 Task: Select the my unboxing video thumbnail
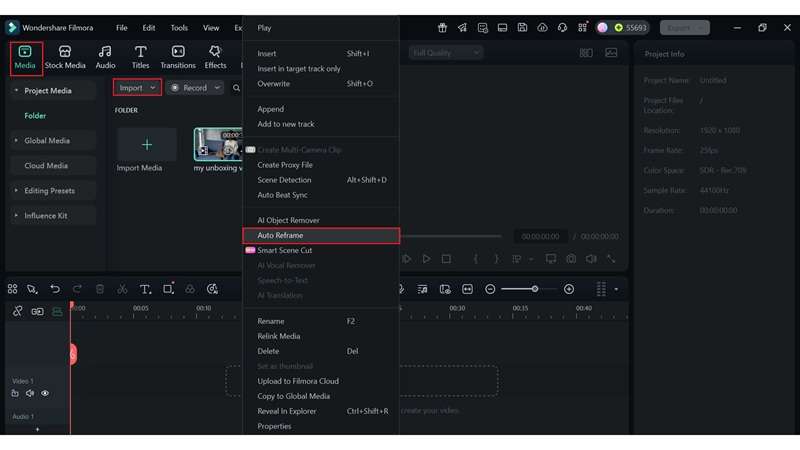(218, 144)
